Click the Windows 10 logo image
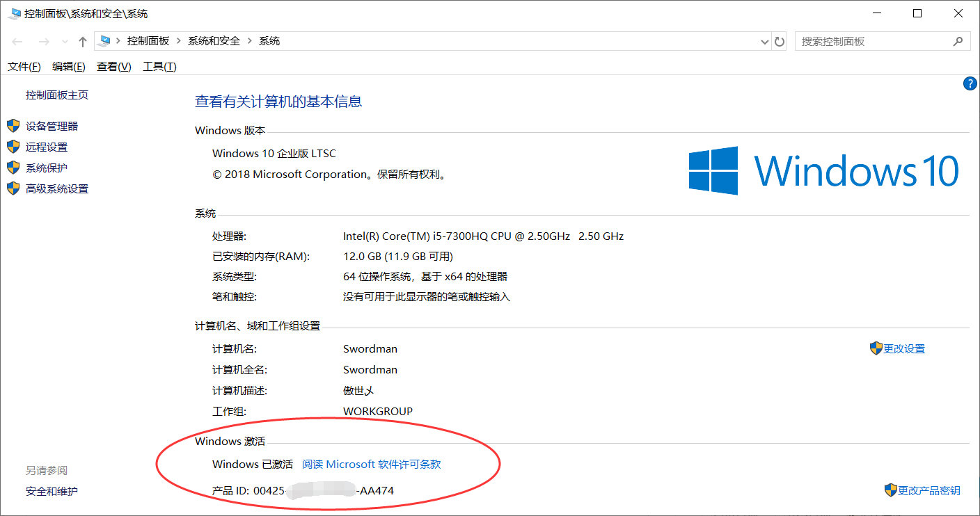This screenshot has height=516, width=980. [x=824, y=170]
